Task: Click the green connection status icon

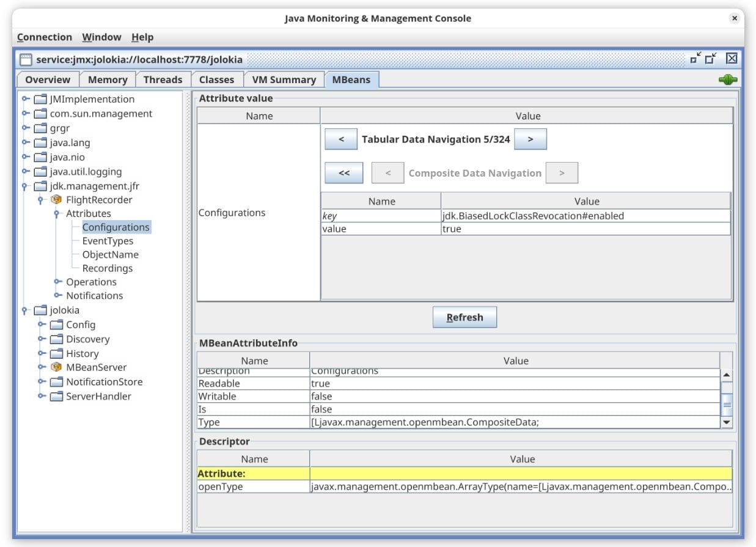Action: tap(728, 79)
